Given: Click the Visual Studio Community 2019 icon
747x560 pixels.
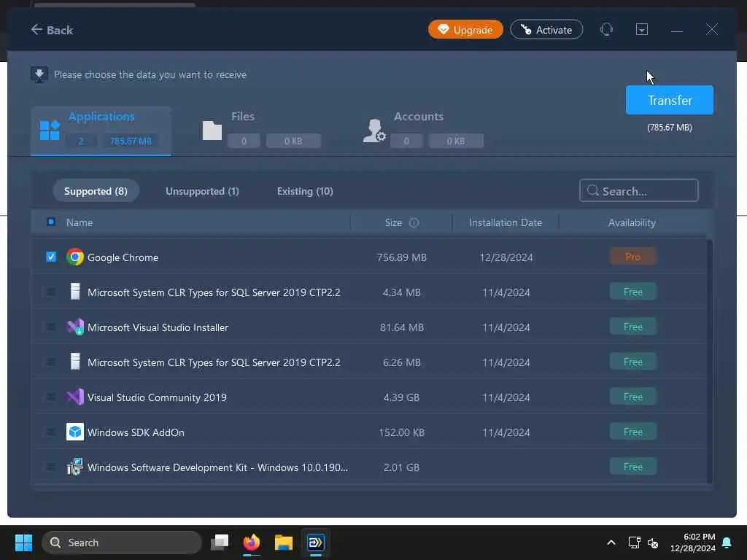Looking at the screenshot, I should [x=75, y=397].
